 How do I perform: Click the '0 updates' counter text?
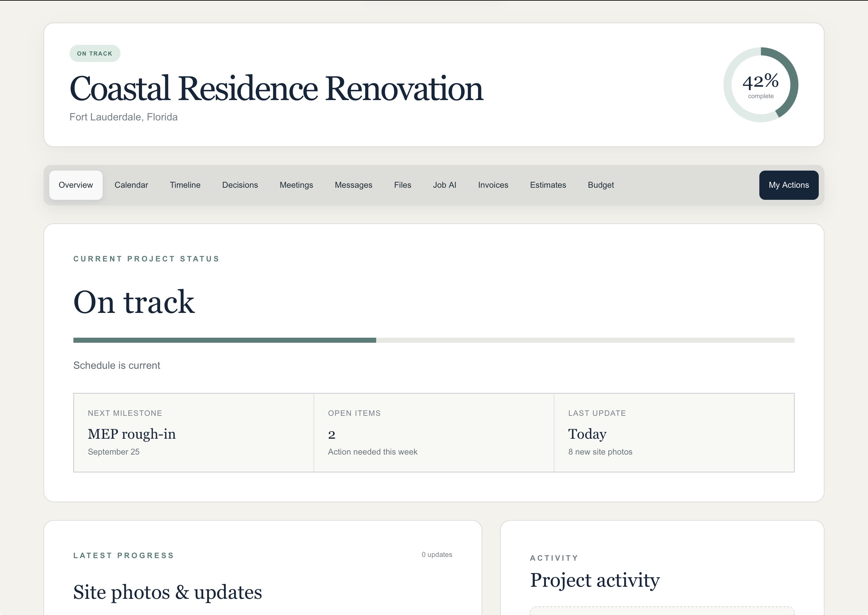437,554
